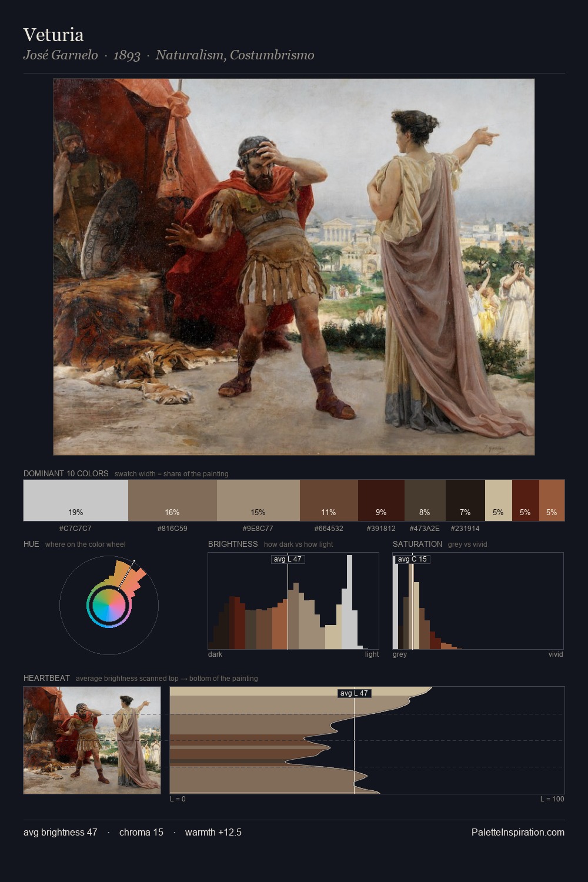
Task: Click the hue color wheel chart
Action: click(x=109, y=605)
